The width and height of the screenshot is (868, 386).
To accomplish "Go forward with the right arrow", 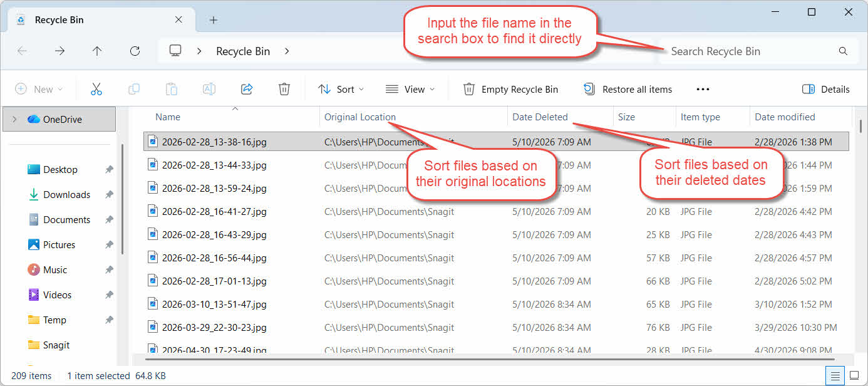I will point(59,51).
